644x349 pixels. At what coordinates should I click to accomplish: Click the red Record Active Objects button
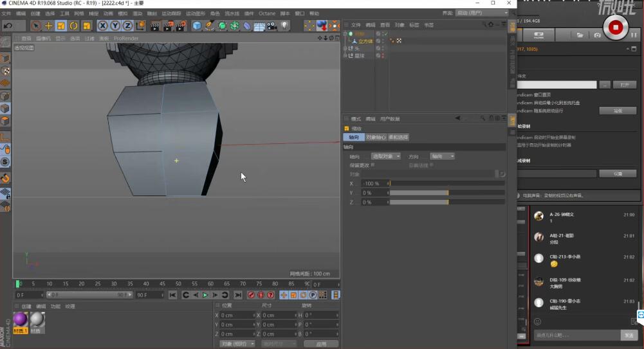[x=251, y=295]
